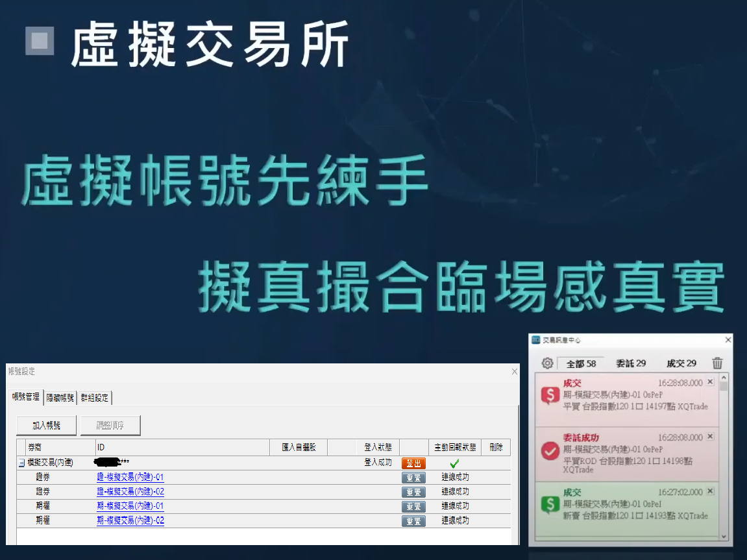Open the 期-模擬交易(內建)-02 account link
This screenshot has height=560, width=747.
tap(130, 520)
